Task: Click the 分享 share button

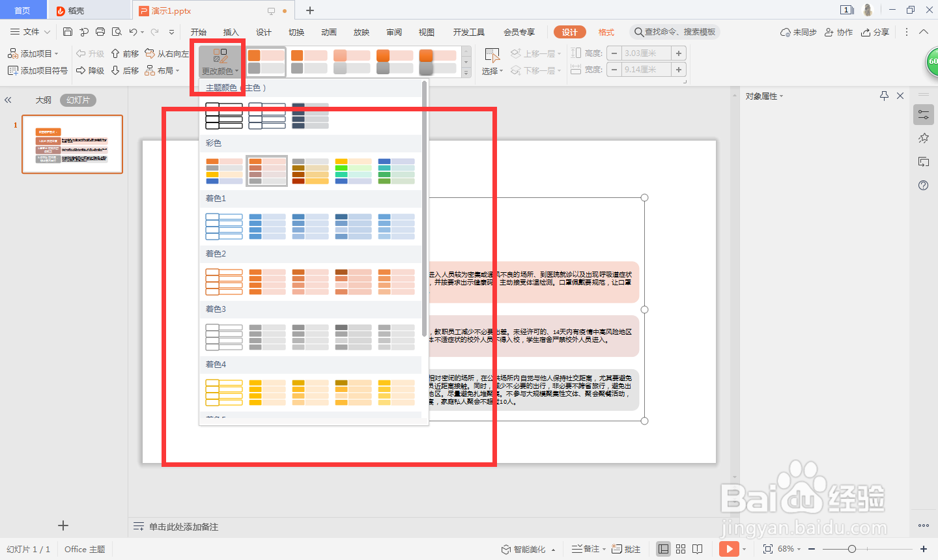Action: click(875, 31)
